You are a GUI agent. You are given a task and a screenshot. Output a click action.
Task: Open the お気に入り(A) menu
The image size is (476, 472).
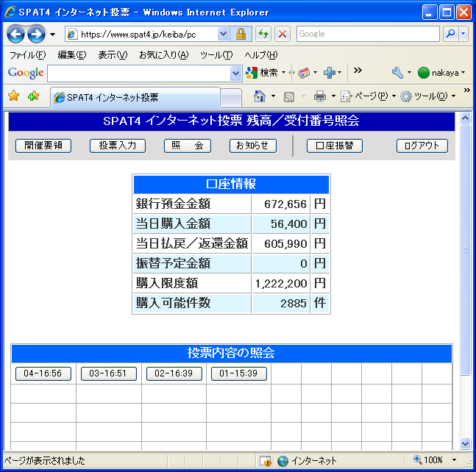pos(164,55)
